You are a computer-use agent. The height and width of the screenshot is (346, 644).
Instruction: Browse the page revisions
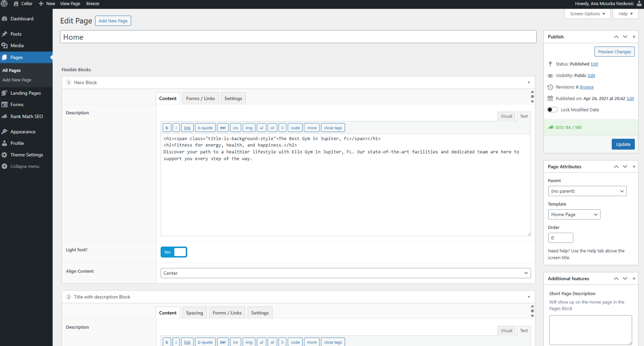587,87
